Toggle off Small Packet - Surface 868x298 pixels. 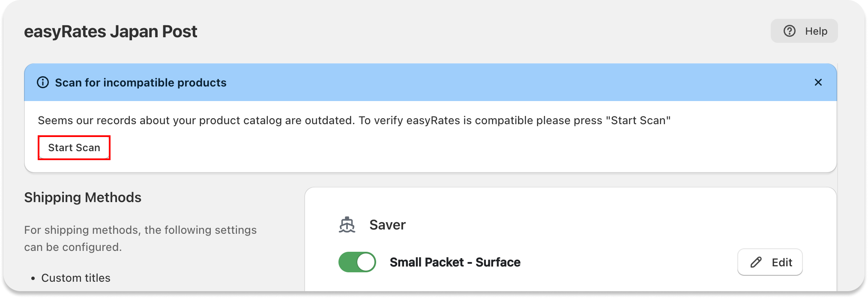(357, 262)
